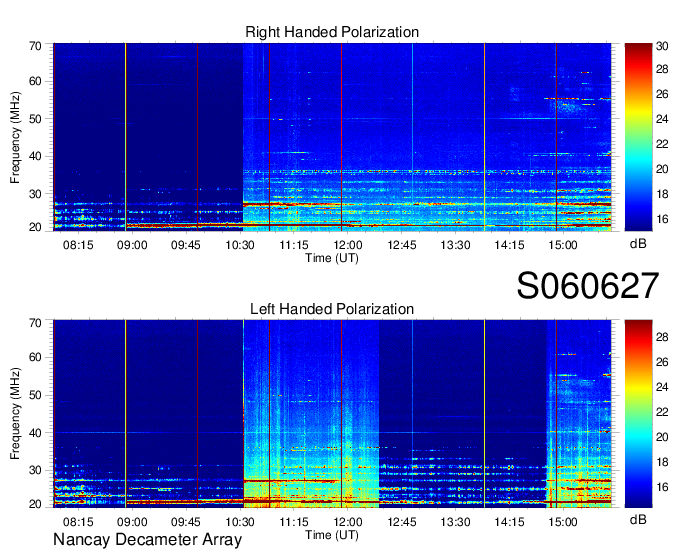
Task: Click the "20" frequency tick of Left Handed plot
Action: coord(35,504)
